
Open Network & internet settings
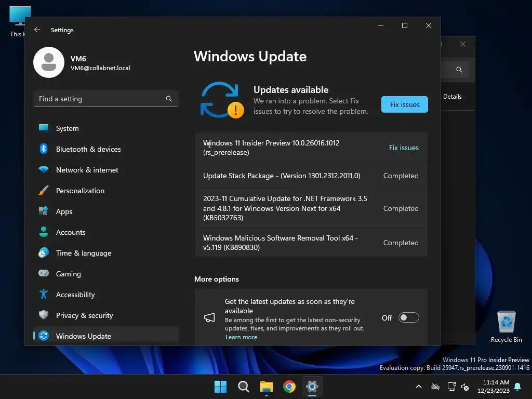coord(106,170)
